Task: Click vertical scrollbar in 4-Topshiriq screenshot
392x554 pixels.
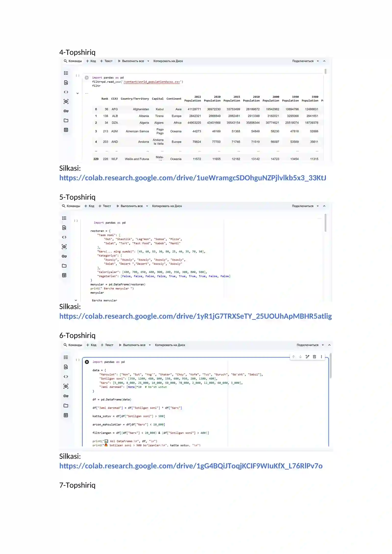Action: [326, 72]
